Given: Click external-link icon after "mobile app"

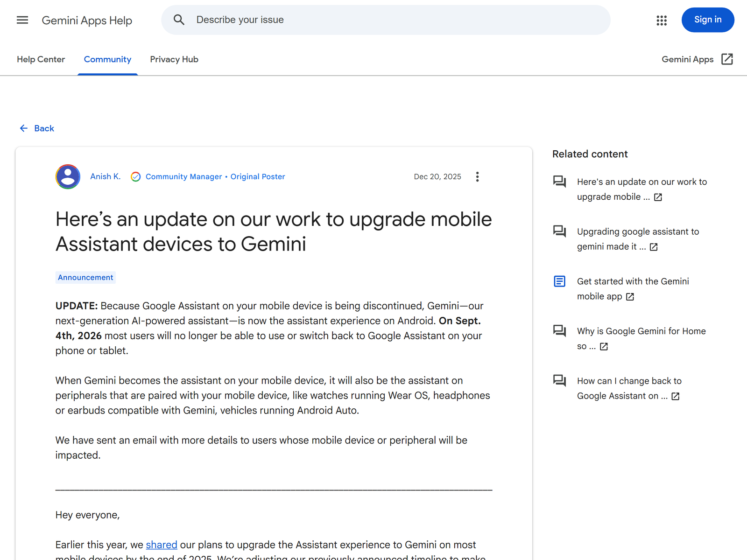Looking at the screenshot, I should (630, 297).
